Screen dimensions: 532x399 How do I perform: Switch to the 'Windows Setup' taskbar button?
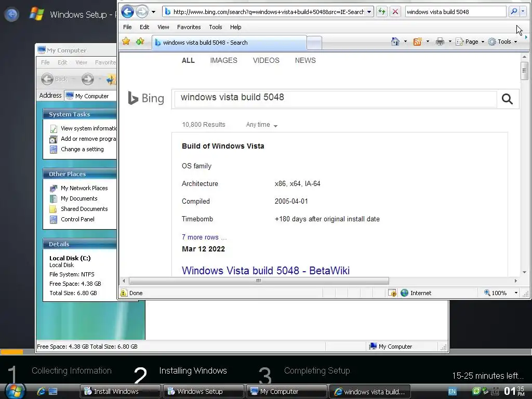pyautogui.click(x=204, y=392)
